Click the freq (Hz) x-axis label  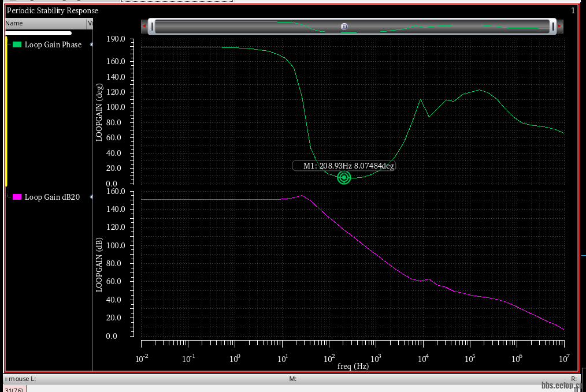pyautogui.click(x=353, y=366)
